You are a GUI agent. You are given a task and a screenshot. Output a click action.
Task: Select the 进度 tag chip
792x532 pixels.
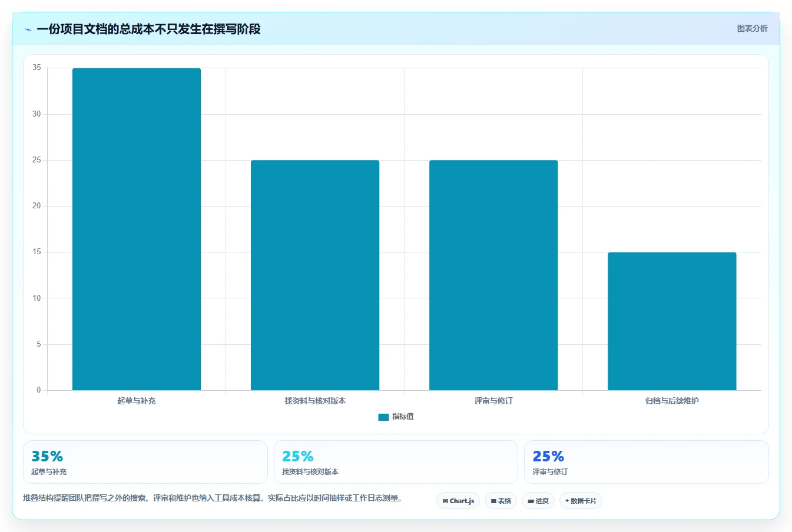pyautogui.click(x=538, y=501)
